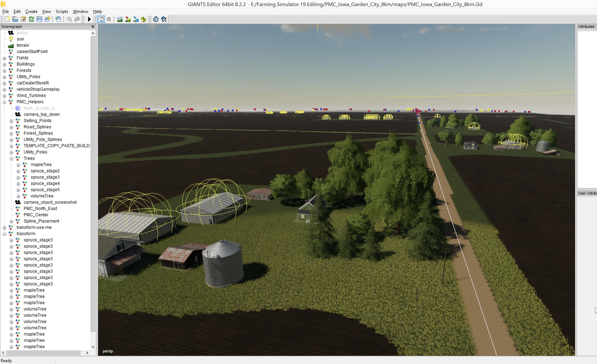Close the Scenegraph panel

click(93, 27)
